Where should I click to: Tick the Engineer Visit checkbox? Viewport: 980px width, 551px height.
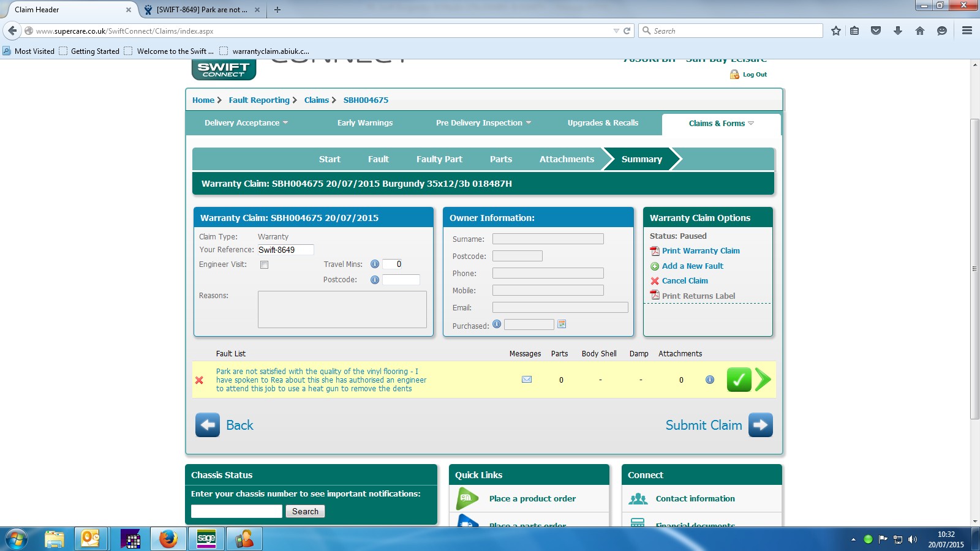point(264,265)
